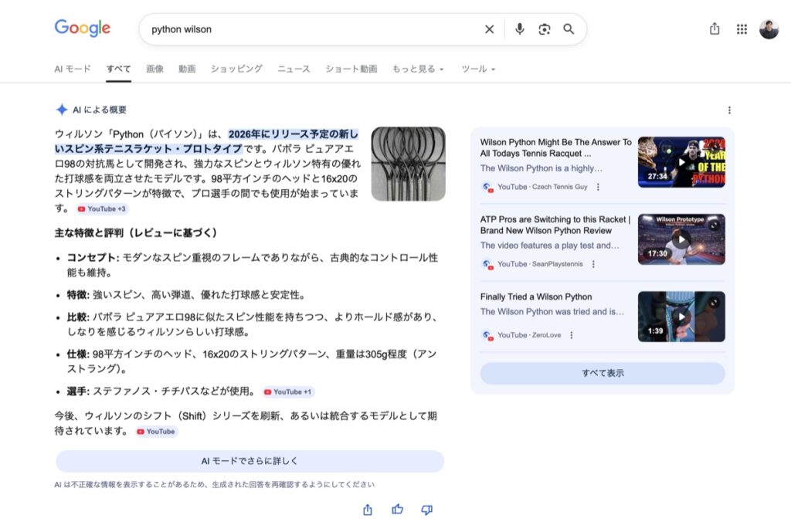This screenshot has width=791, height=532.
Task: Open Google Lens image search icon
Action: [x=545, y=29]
